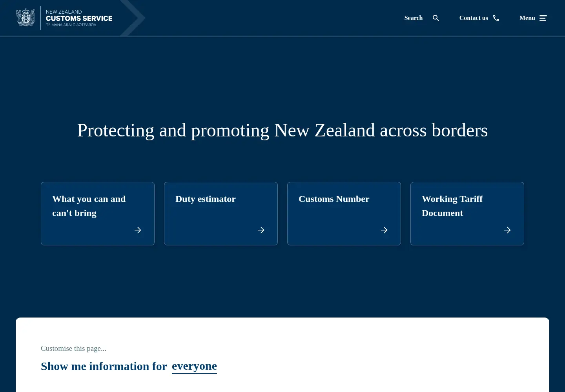Select the Customs Number card title
The width and height of the screenshot is (565, 392).
pyautogui.click(x=334, y=199)
